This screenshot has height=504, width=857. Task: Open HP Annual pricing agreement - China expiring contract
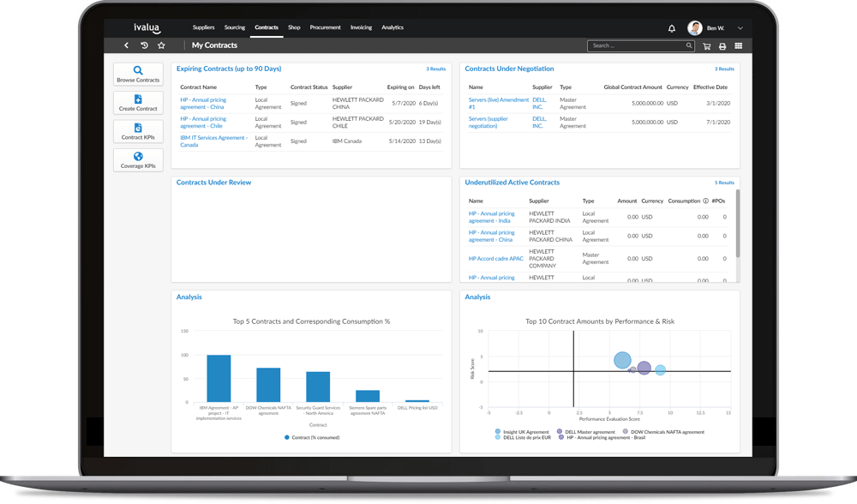[203, 104]
